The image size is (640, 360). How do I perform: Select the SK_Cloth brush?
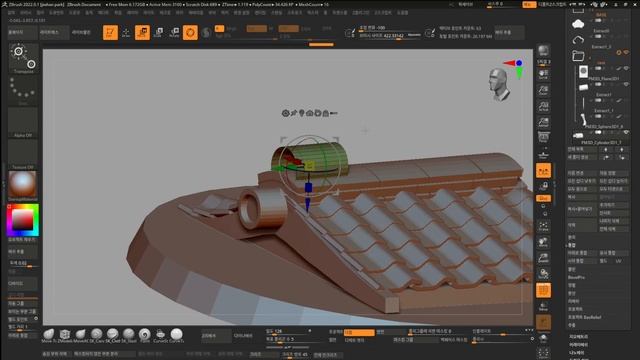click(x=112, y=336)
